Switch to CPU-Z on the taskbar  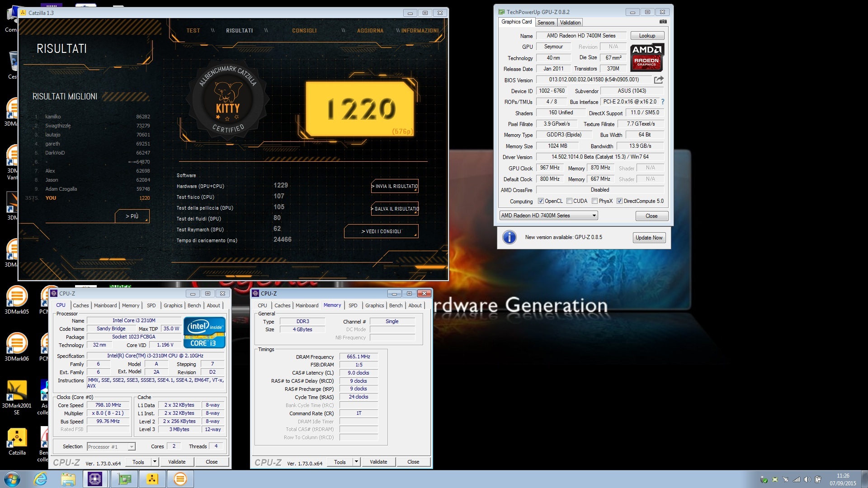click(x=95, y=479)
